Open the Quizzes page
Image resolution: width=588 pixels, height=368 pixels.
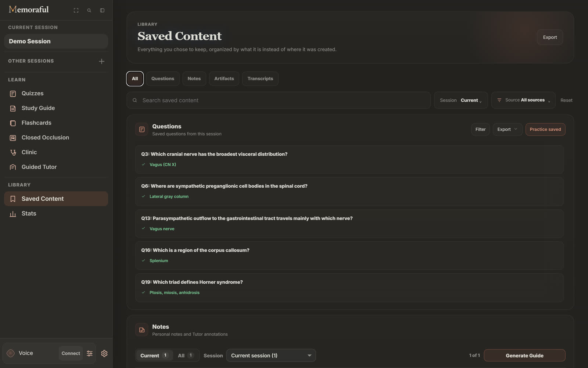[x=56, y=93]
